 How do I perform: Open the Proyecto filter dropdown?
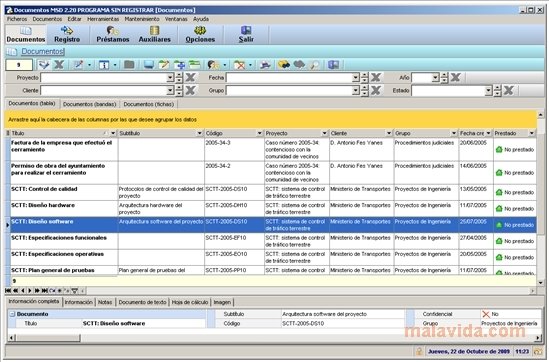click(170, 78)
